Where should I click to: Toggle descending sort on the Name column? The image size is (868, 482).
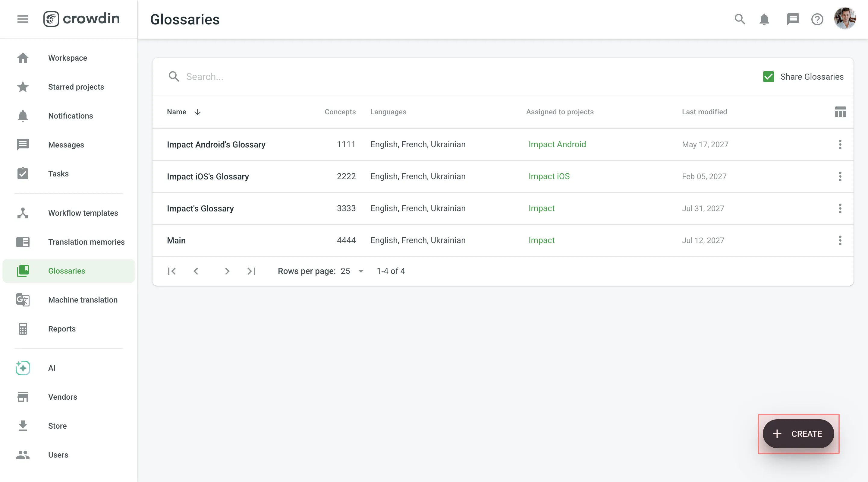197,112
